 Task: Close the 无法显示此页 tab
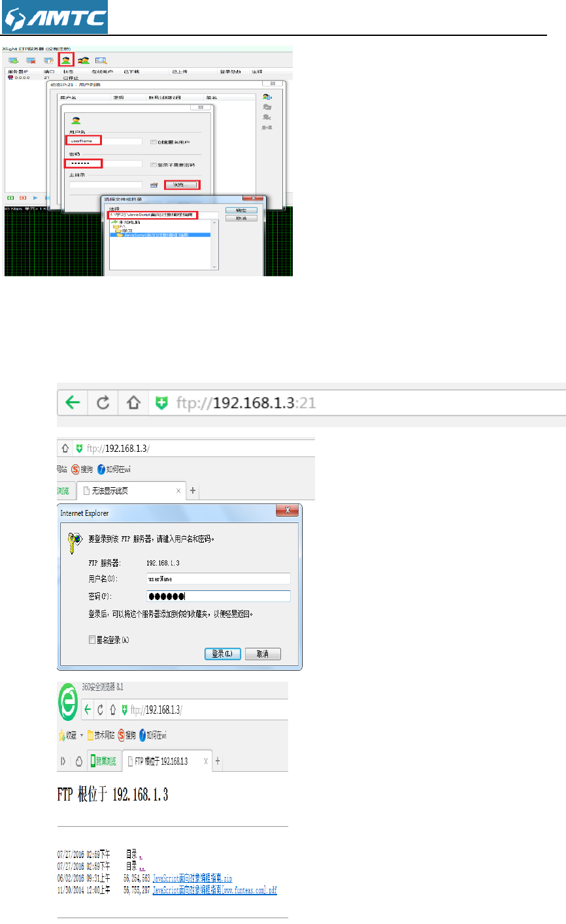178,490
